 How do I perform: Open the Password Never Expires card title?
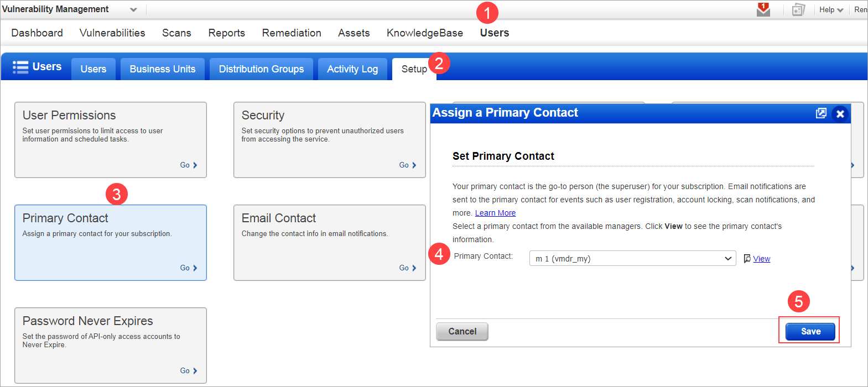(88, 321)
